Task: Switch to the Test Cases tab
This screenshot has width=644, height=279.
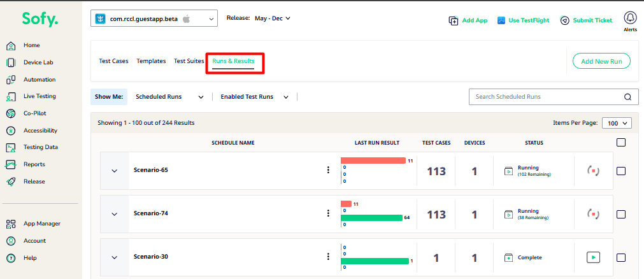Action: click(x=113, y=61)
